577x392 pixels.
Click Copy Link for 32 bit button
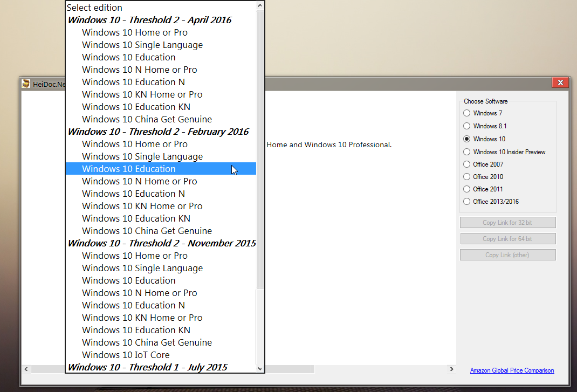pyautogui.click(x=507, y=223)
